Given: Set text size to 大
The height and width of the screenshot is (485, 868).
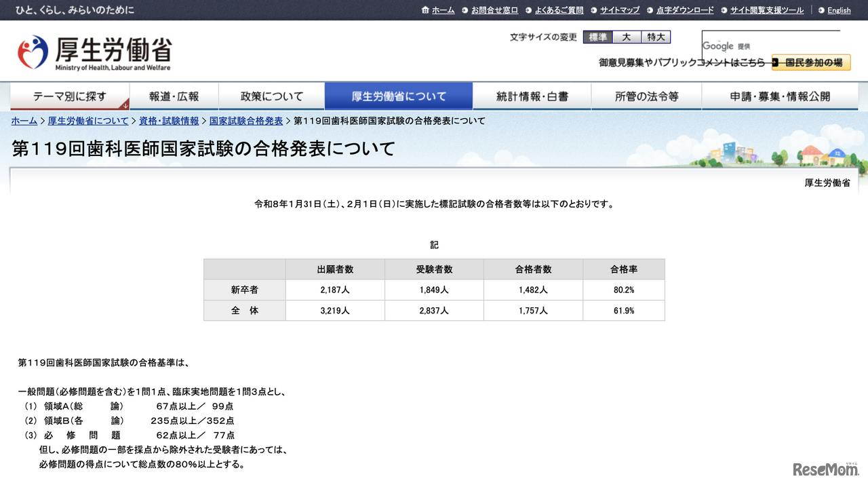Looking at the screenshot, I should (x=627, y=37).
